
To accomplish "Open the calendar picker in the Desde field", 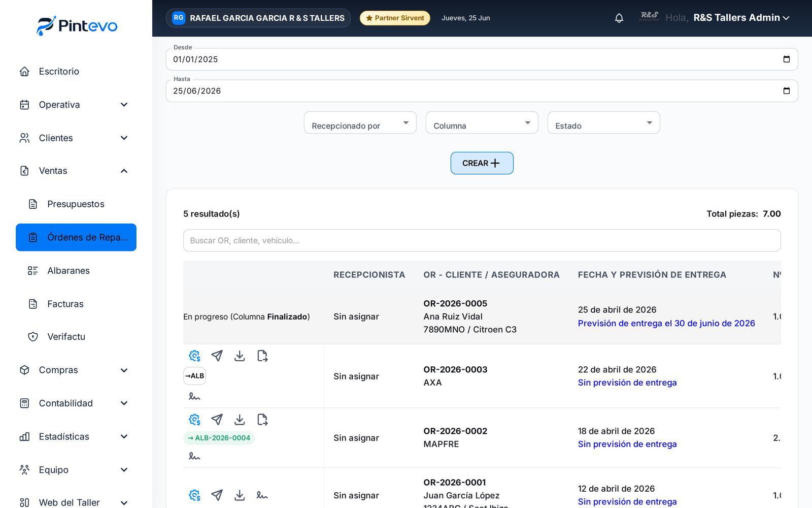I will coord(787,59).
